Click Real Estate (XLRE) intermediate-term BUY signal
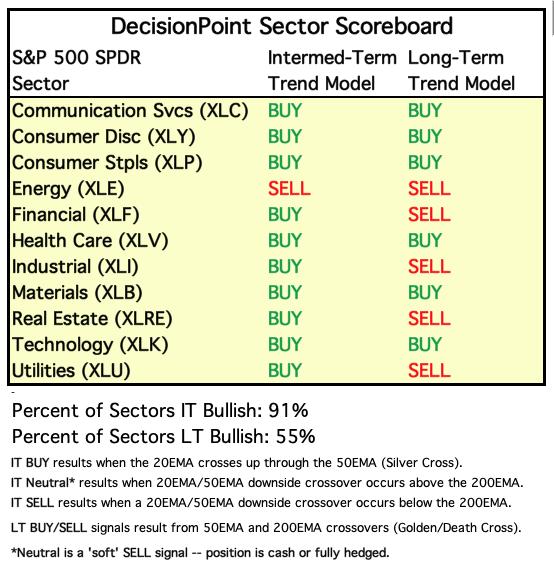The height and width of the screenshot is (564, 554). tap(285, 319)
